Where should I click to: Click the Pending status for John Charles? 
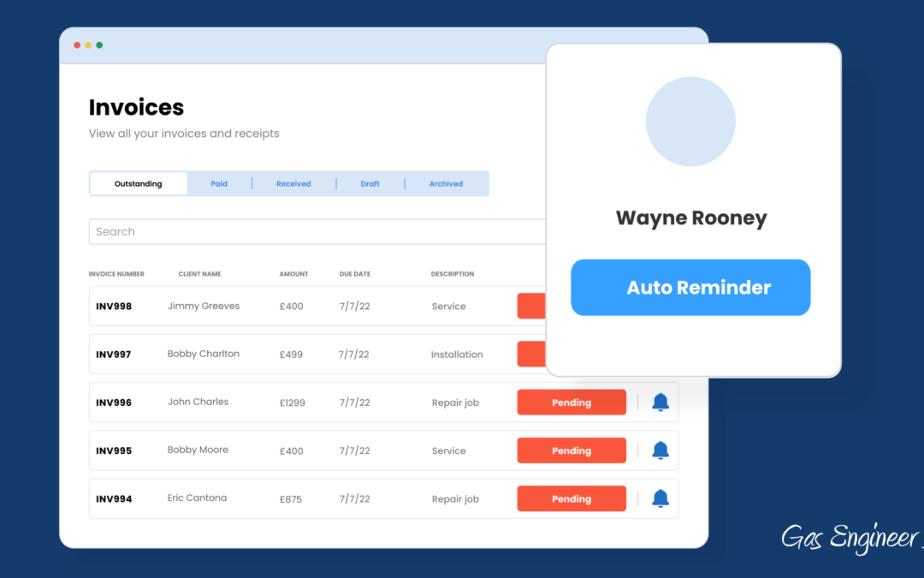click(x=572, y=402)
